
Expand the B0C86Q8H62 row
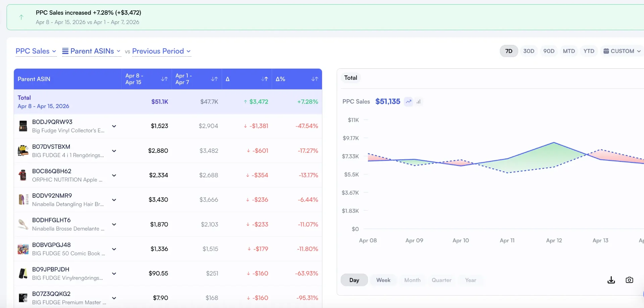114,175
